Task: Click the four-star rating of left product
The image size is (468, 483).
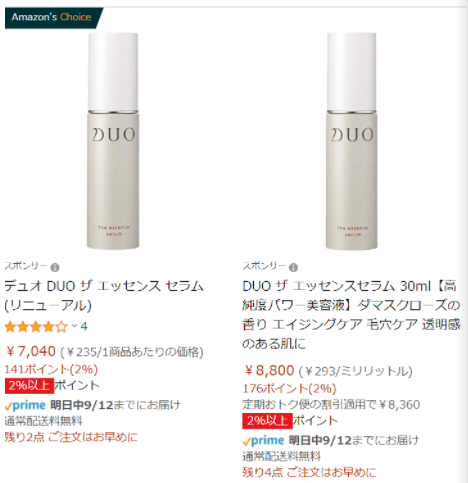Action: click(x=36, y=327)
